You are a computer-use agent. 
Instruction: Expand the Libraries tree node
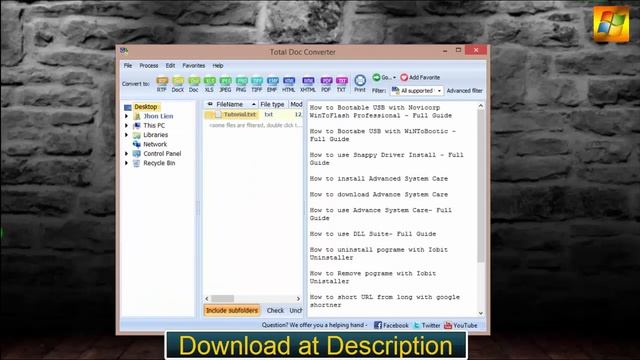[127, 135]
